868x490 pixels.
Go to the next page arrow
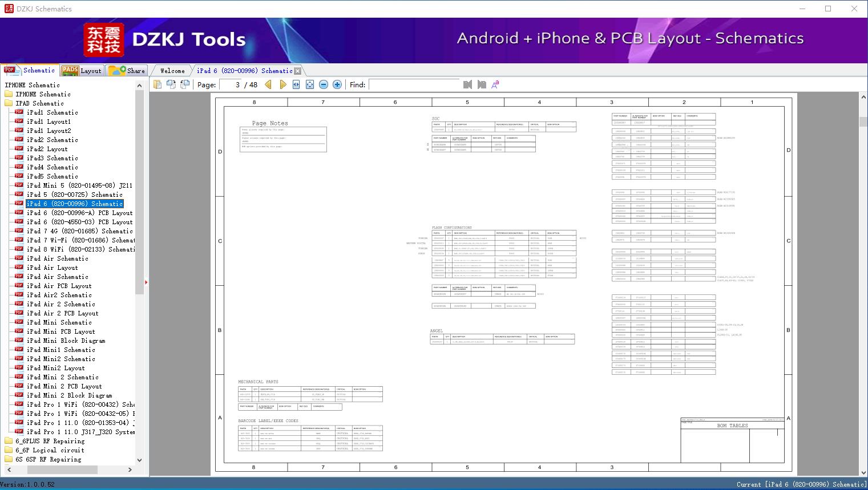click(282, 84)
